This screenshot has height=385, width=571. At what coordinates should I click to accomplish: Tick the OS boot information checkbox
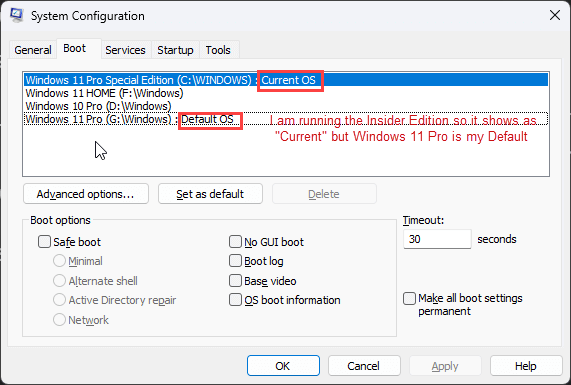(x=235, y=300)
